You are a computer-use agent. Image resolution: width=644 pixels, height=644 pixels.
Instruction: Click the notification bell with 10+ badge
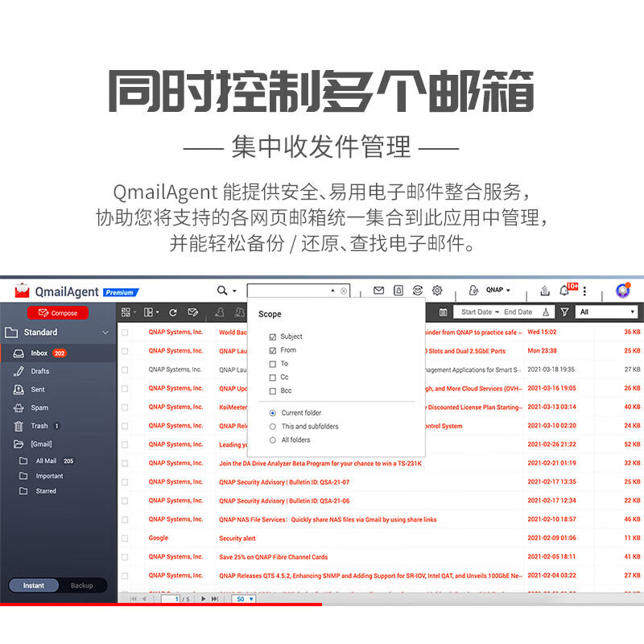click(x=564, y=289)
